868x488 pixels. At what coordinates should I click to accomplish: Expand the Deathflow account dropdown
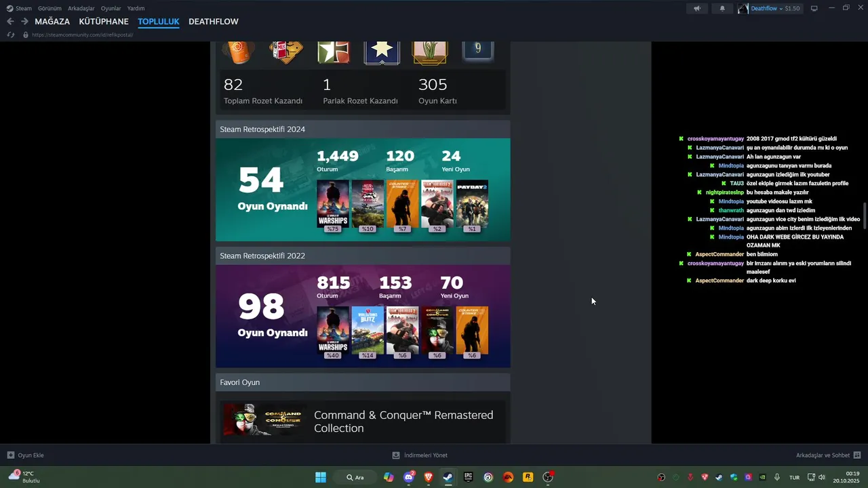tap(775, 8)
